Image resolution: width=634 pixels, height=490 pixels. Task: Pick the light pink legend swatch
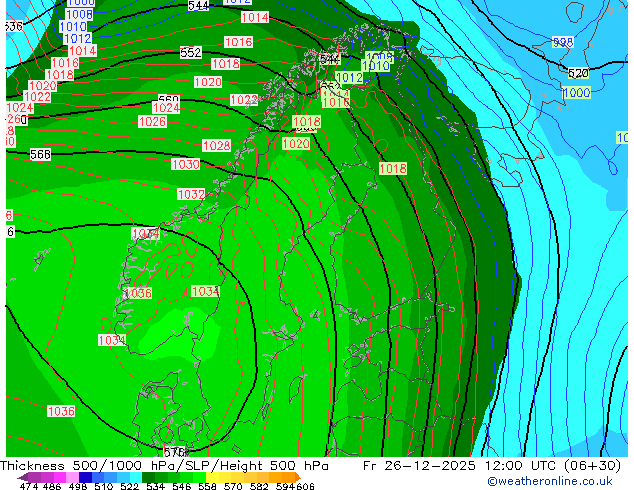tap(72, 477)
